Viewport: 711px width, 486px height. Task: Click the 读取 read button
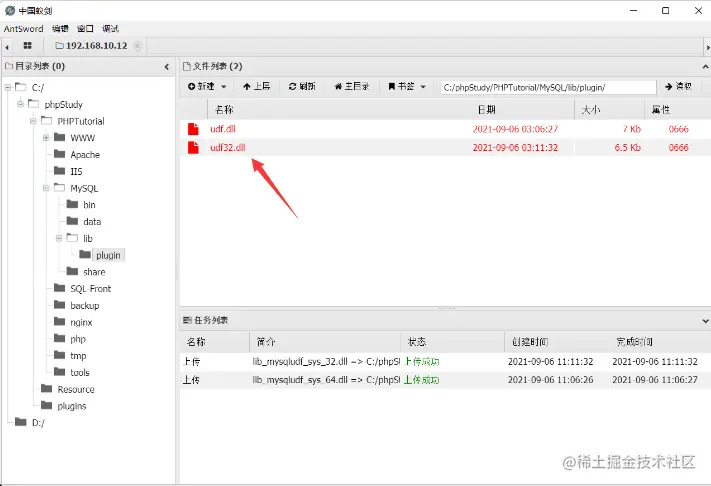click(678, 86)
